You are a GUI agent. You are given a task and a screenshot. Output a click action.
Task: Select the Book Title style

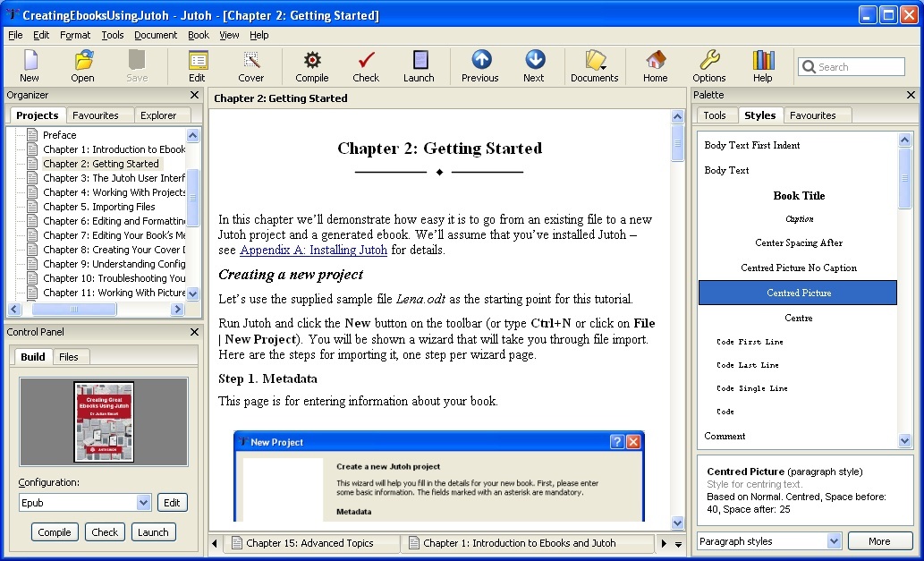[799, 196]
